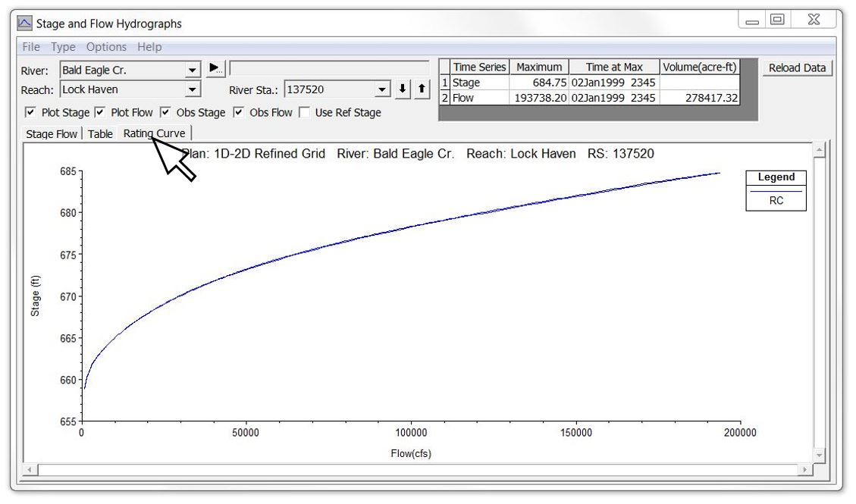Switch to the Stage Flow tab
Image resolution: width=856 pixels, height=504 pixels.
[x=52, y=133]
